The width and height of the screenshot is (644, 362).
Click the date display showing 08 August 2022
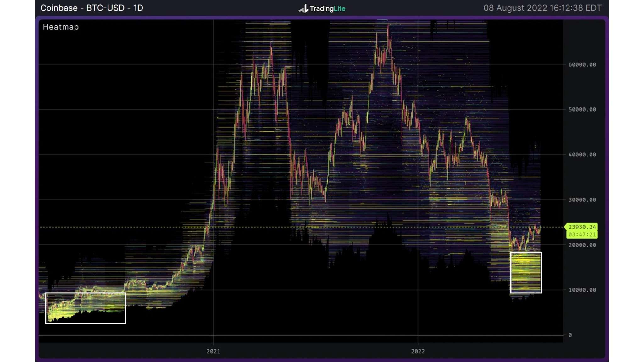tap(543, 8)
